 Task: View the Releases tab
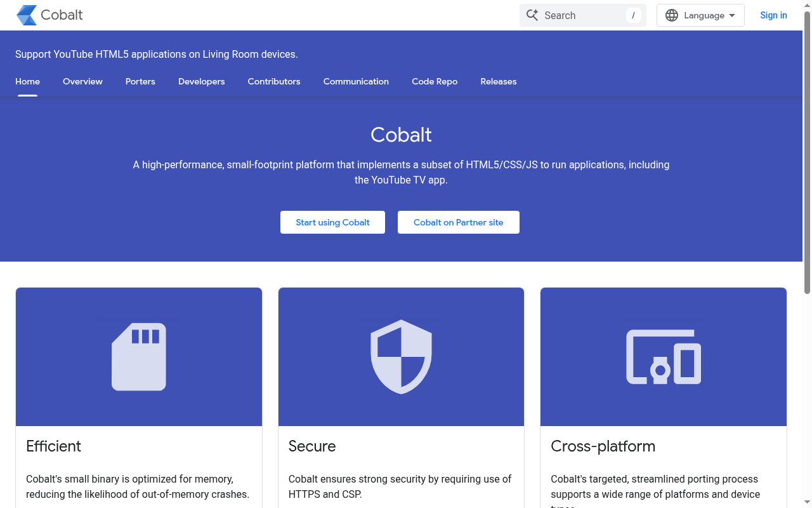coord(499,81)
